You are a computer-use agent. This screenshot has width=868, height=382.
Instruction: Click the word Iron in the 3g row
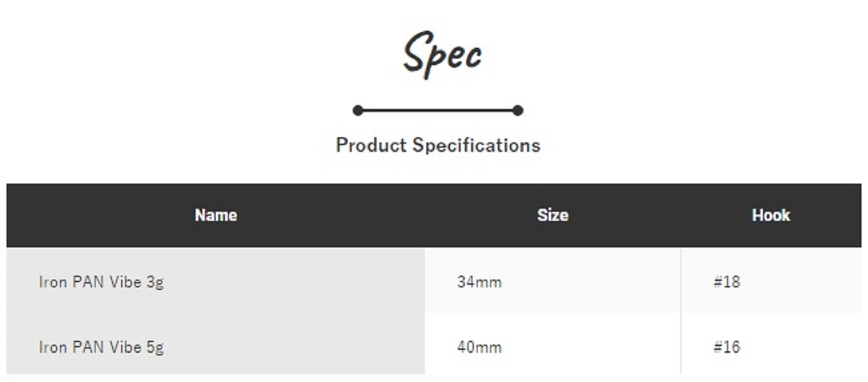point(53,282)
